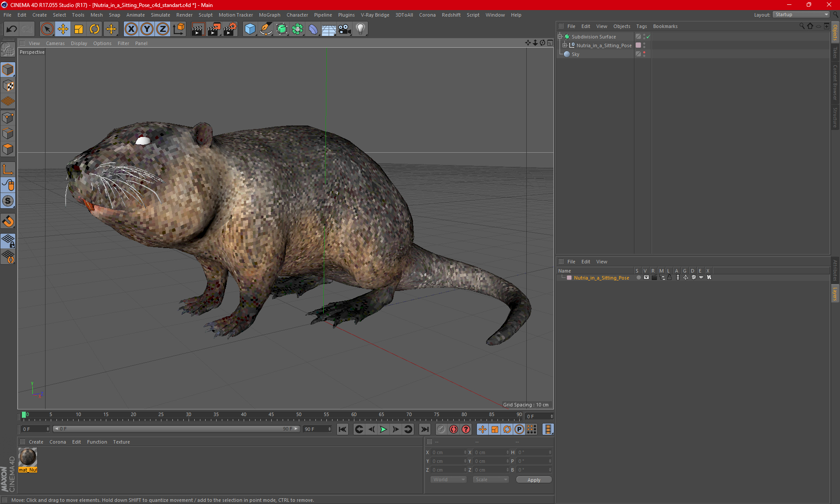The image size is (840, 504).
Task: Toggle Snap S icon
Action: pos(8,201)
